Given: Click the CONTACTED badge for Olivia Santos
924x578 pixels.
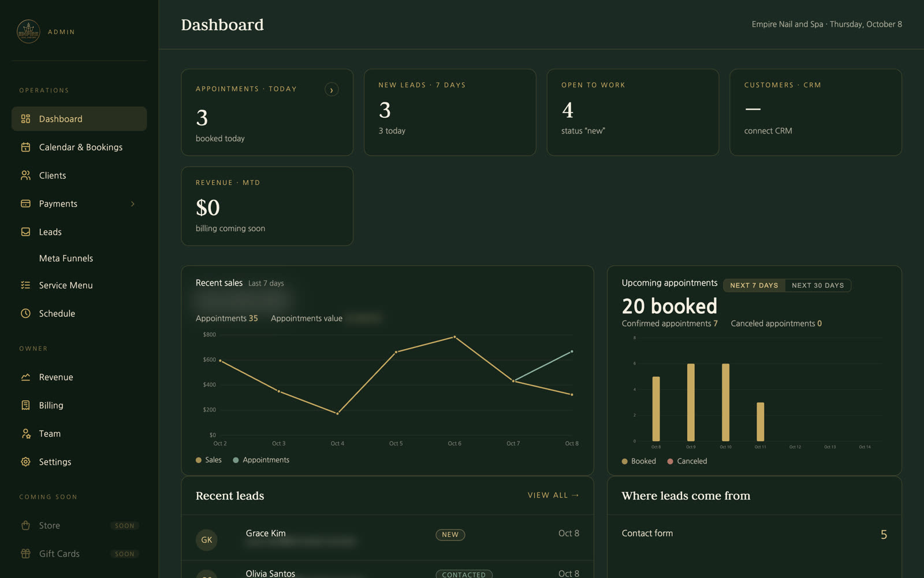Looking at the screenshot, I should pyautogui.click(x=464, y=575).
